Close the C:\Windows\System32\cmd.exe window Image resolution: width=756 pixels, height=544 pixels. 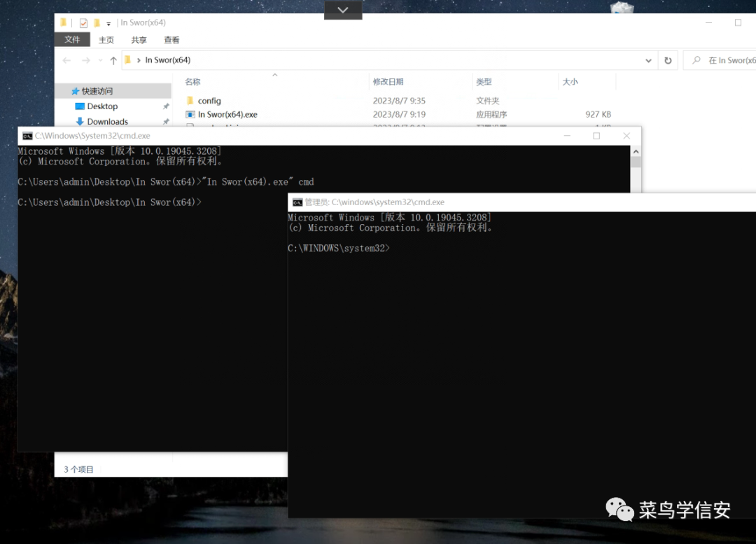pyautogui.click(x=626, y=136)
